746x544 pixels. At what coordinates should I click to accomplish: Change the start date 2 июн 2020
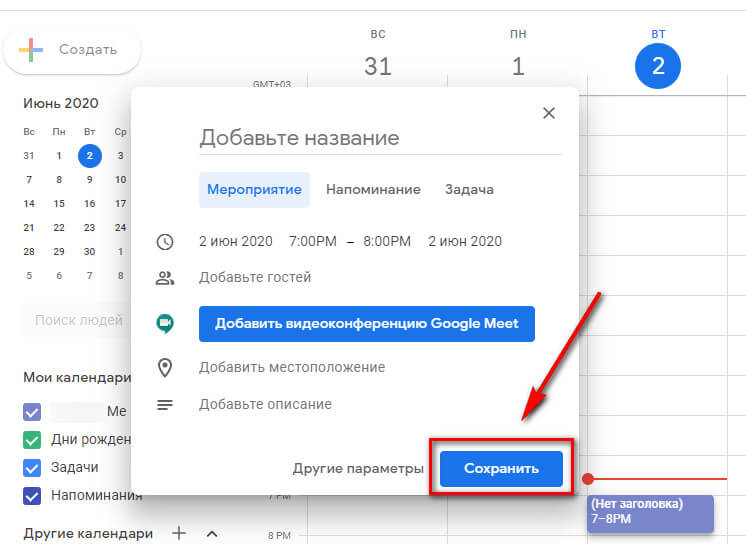coord(236,241)
